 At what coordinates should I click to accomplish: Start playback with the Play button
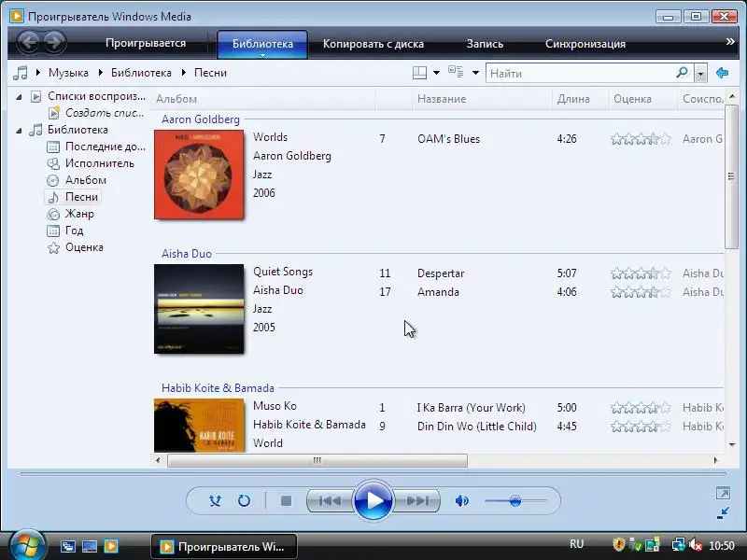pos(373,500)
